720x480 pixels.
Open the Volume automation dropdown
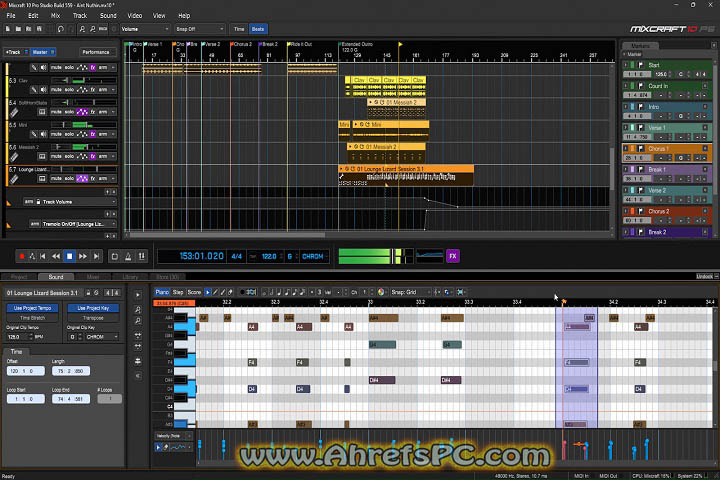(145, 29)
